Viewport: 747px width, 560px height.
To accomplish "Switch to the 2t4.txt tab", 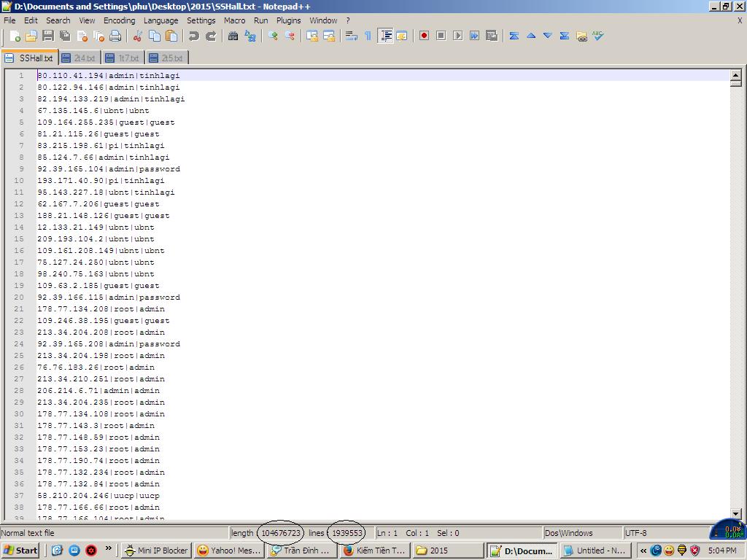I will tap(80, 58).
